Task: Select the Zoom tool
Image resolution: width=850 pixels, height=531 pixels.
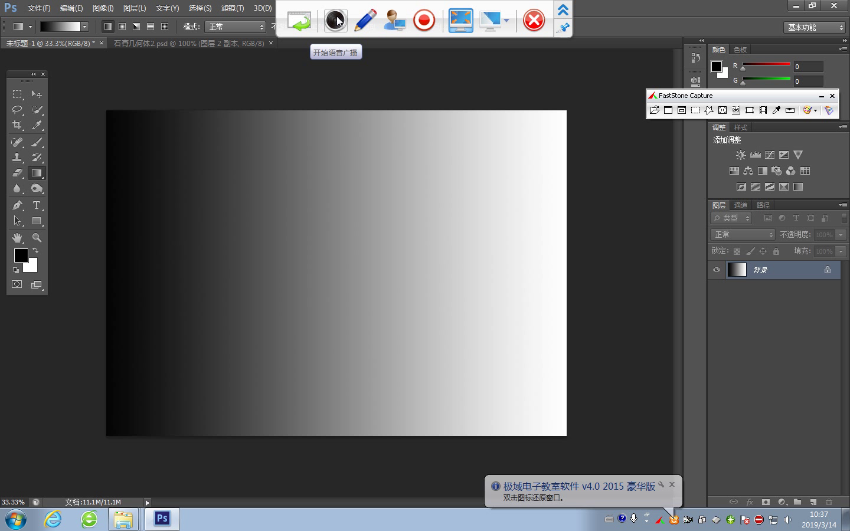Action: pyautogui.click(x=36, y=237)
